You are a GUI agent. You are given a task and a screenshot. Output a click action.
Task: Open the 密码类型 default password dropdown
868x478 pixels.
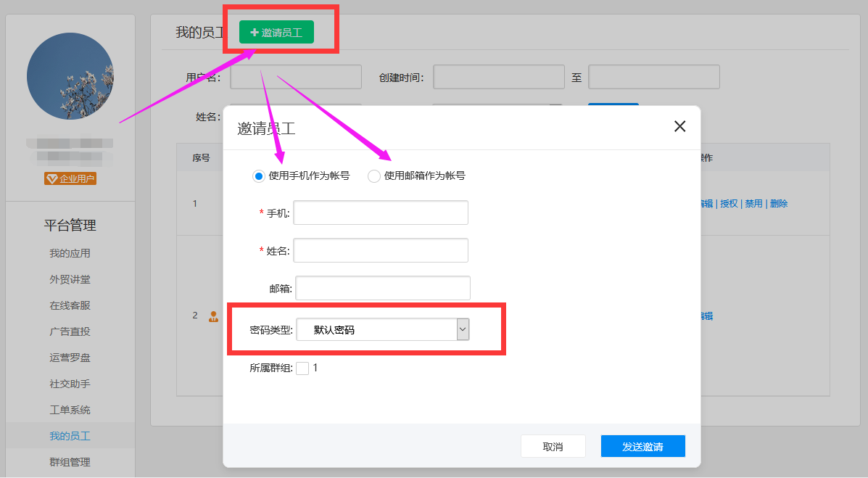[x=462, y=329]
